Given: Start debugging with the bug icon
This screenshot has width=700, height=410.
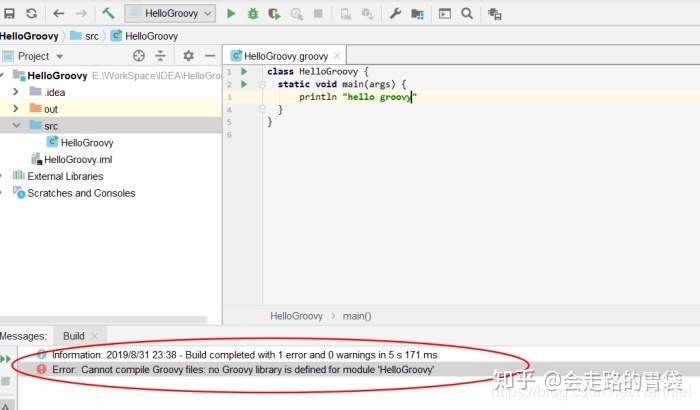Looking at the screenshot, I should point(253,13).
